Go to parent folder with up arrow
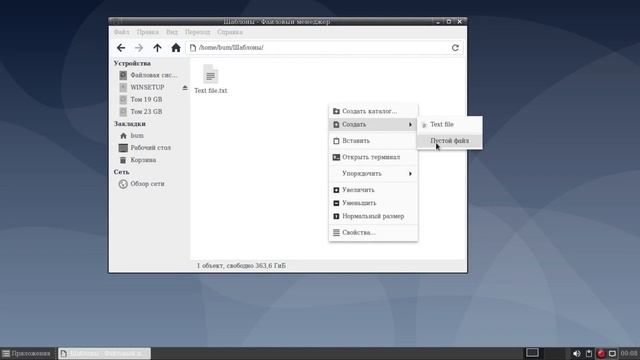The image size is (640, 360). click(x=157, y=48)
